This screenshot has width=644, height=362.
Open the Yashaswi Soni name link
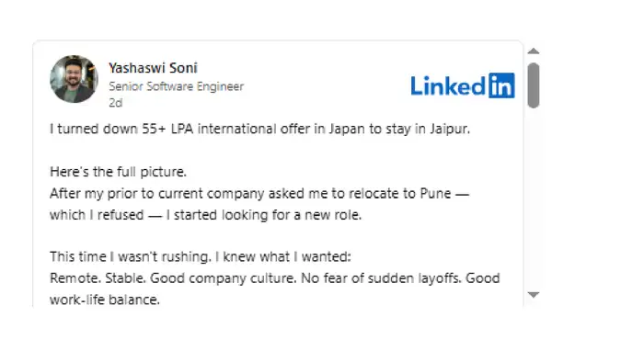tap(154, 68)
